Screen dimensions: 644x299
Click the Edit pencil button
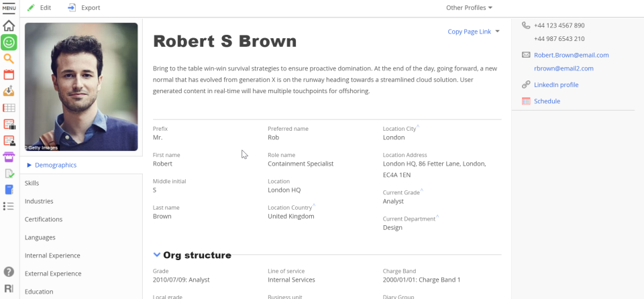point(39,8)
